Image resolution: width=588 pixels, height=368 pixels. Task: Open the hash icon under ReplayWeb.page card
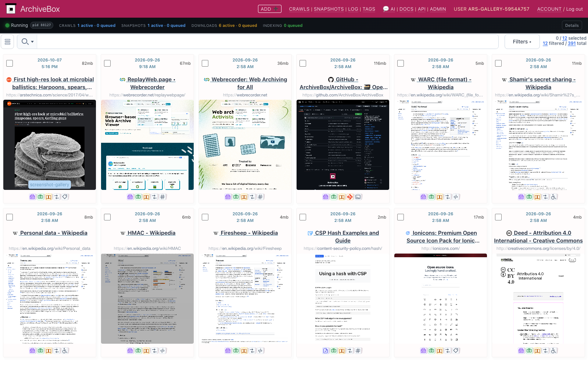(x=163, y=197)
